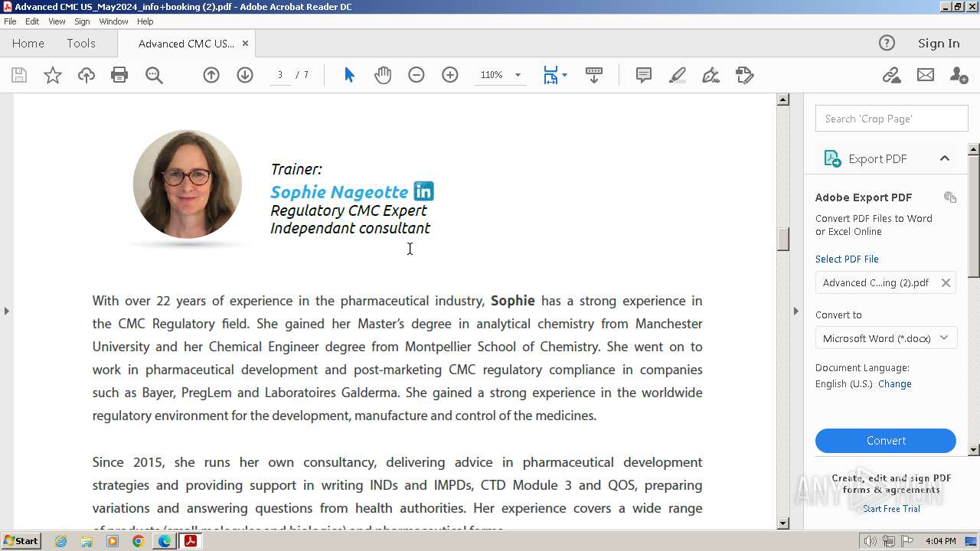Add a comment note icon
This screenshot has height=551, width=980.
(644, 75)
